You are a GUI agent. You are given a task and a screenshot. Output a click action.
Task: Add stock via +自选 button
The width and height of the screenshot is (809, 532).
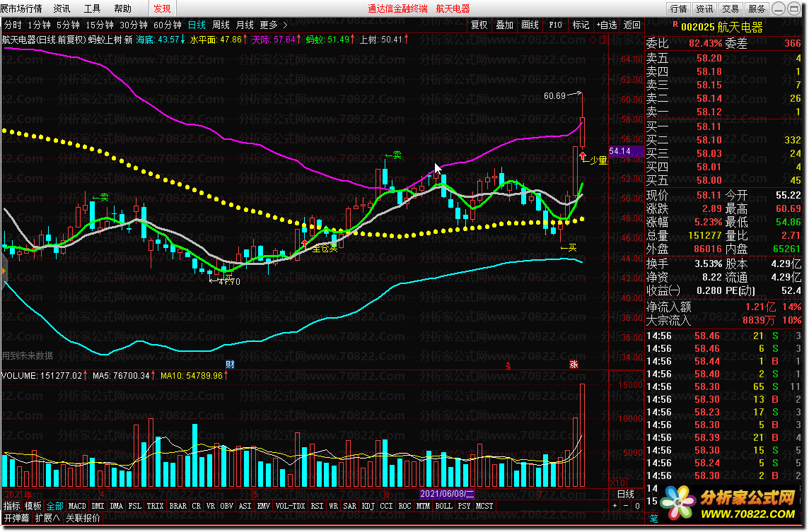point(607,25)
